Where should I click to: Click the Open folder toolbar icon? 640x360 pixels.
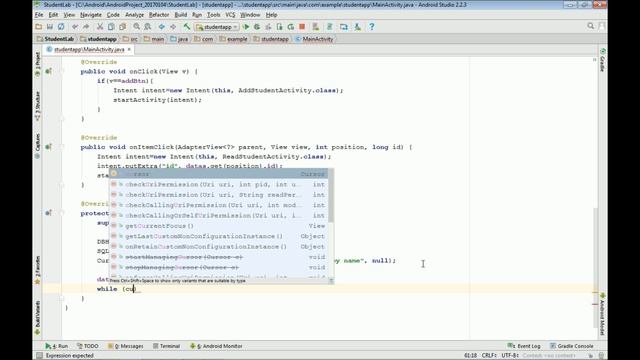coord(39,27)
